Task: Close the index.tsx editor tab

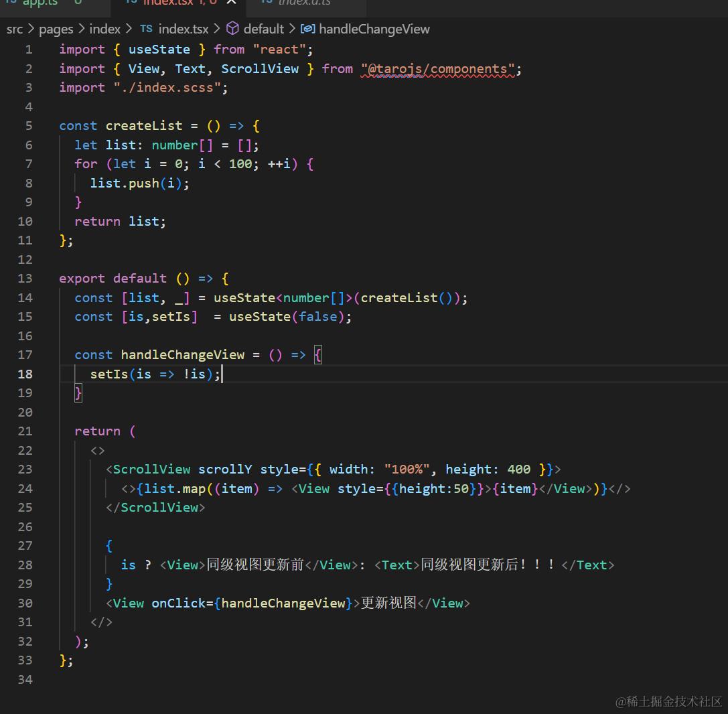Action: coord(231,2)
